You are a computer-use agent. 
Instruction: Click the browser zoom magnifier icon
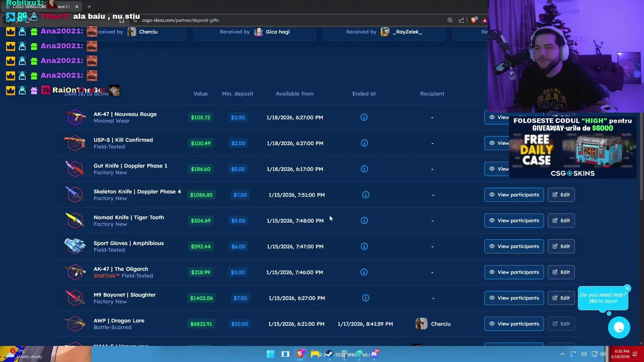(x=450, y=20)
